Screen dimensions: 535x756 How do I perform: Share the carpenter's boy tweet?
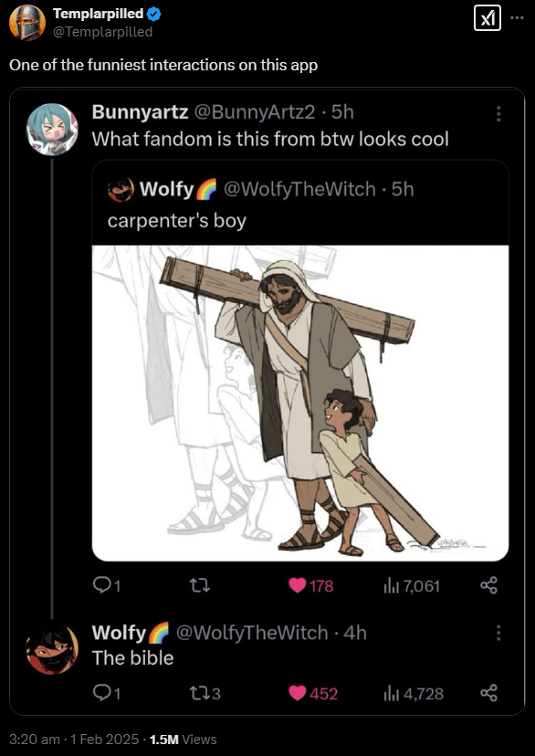pos(488,586)
